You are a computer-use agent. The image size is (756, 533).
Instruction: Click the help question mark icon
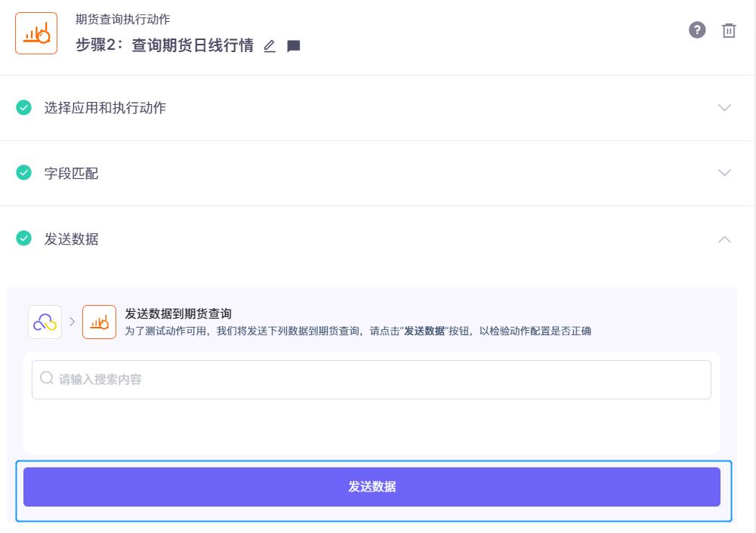(697, 30)
